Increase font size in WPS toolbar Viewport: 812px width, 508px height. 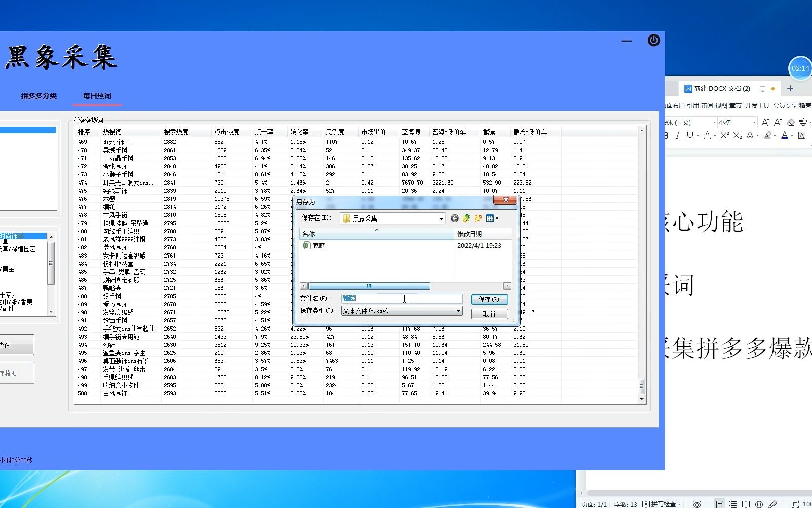765,122
